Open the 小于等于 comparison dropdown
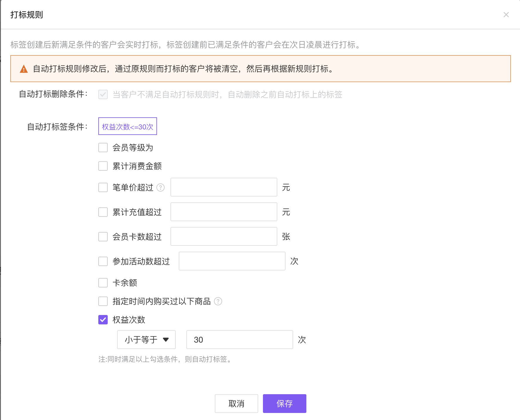Screen dimensions: 520x420 [146, 340]
